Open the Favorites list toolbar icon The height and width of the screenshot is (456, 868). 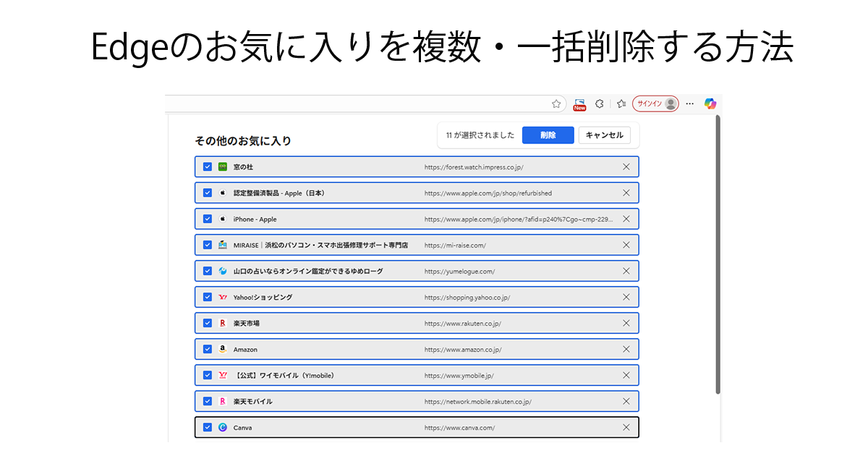pos(621,104)
